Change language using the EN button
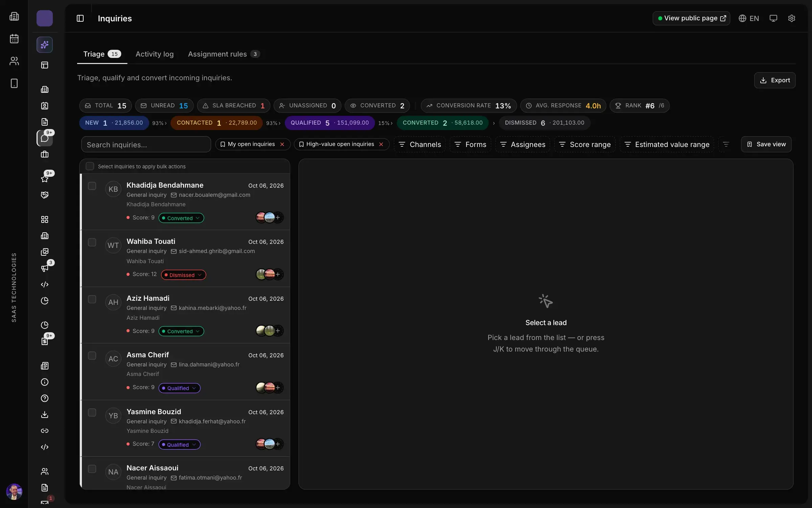812x508 pixels. coord(749,18)
